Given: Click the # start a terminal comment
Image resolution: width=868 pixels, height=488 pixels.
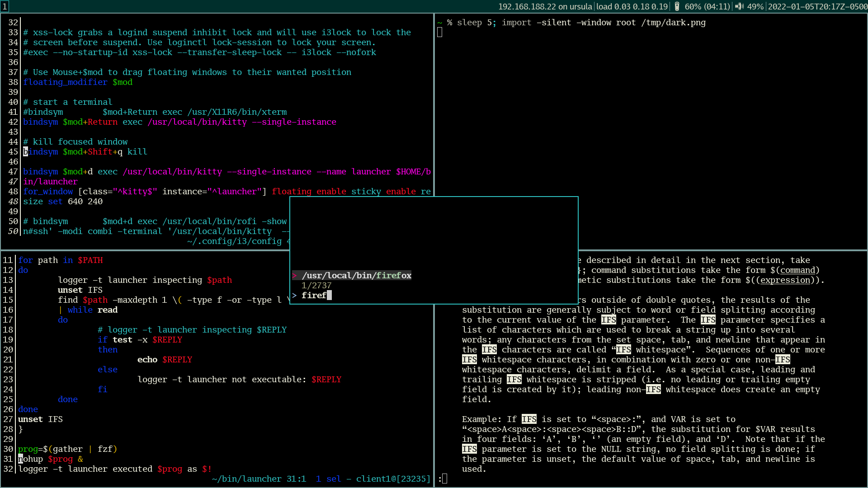Looking at the screenshot, I should [x=68, y=102].
